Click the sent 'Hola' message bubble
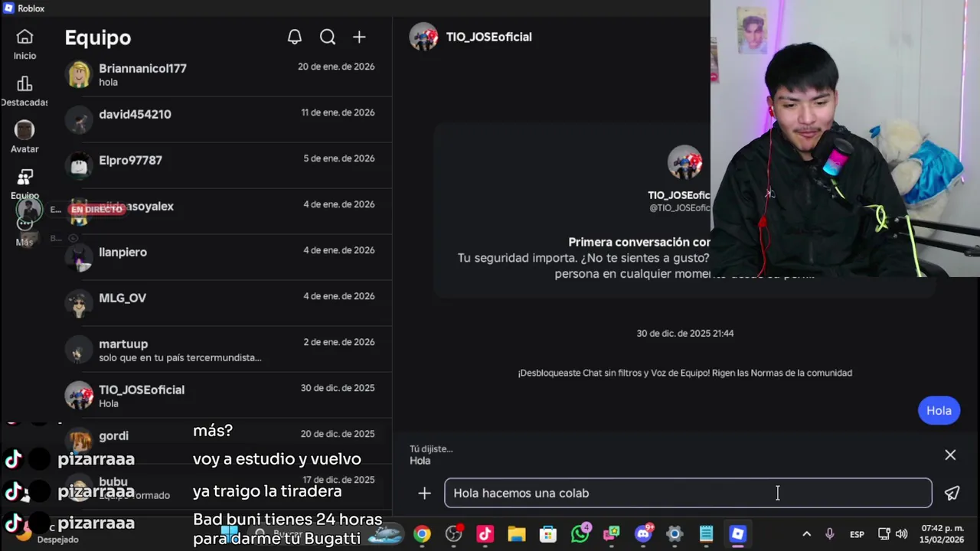This screenshot has width=980, height=551. coord(939,410)
